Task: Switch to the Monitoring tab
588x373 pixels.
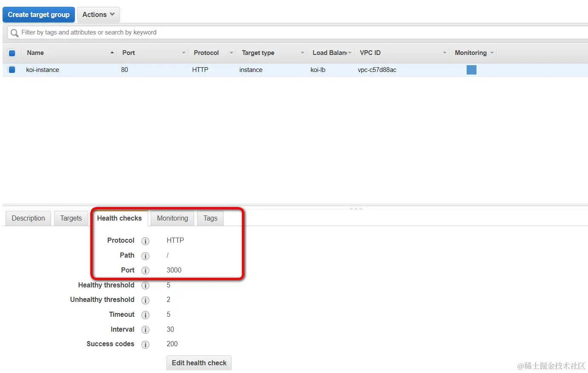Action: (x=172, y=218)
